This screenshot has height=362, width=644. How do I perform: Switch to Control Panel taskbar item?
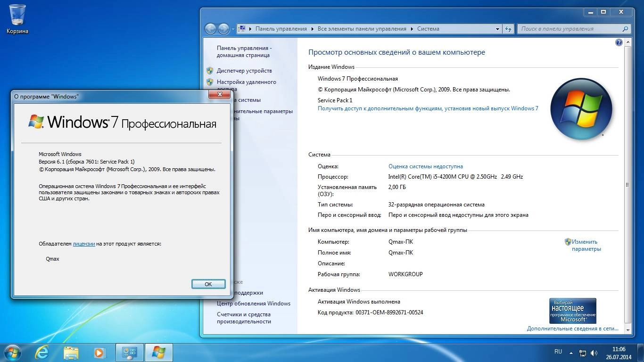click(x=130, y=352)
